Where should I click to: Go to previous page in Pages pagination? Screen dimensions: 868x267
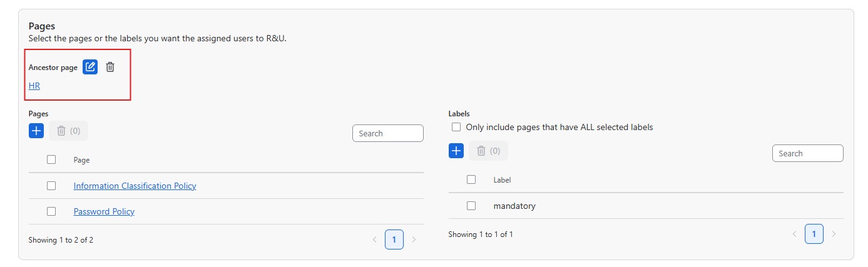(x=375, y=239)
